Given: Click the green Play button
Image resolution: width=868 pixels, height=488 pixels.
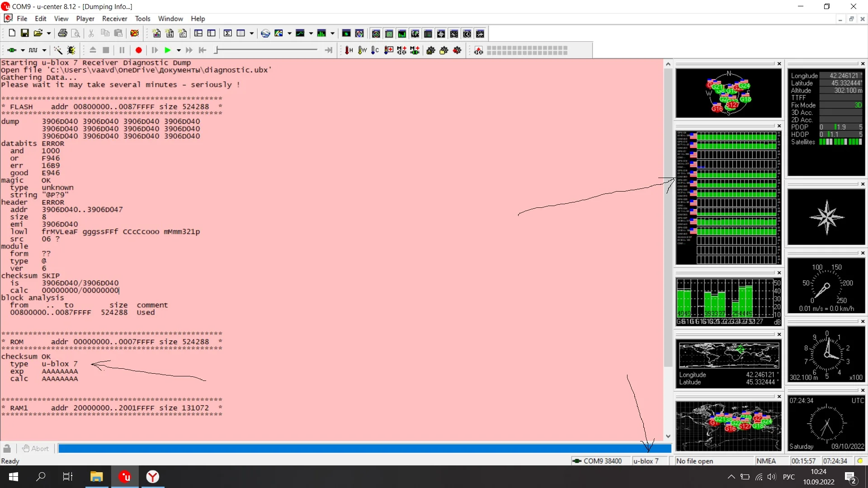Looking at the screenshot, I should (168, 50).
